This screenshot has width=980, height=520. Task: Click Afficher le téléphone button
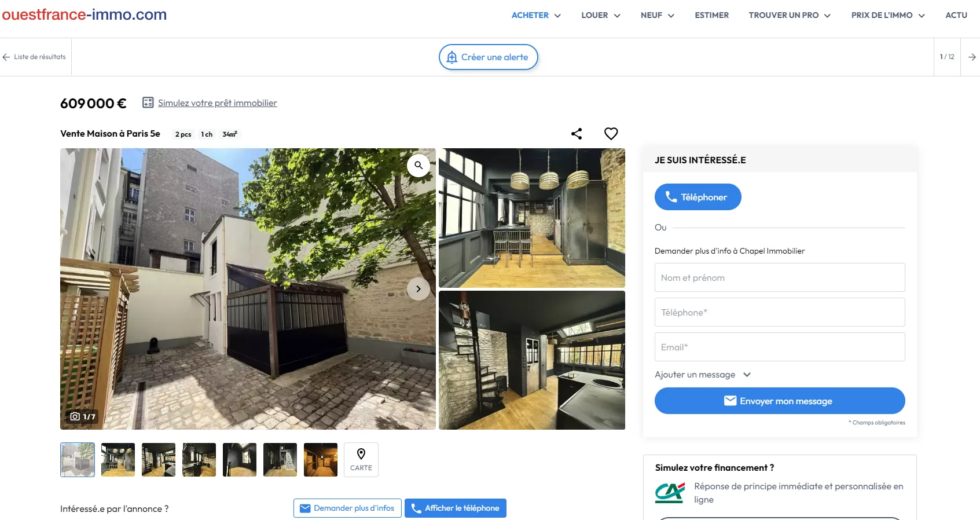(456, 508)
